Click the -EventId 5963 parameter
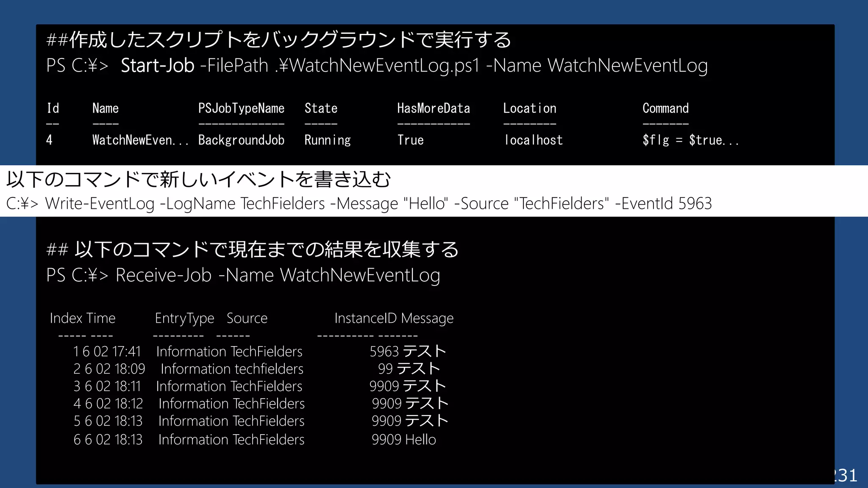The width and height of the screenshot is (868, 488). (x=663, y=204)
